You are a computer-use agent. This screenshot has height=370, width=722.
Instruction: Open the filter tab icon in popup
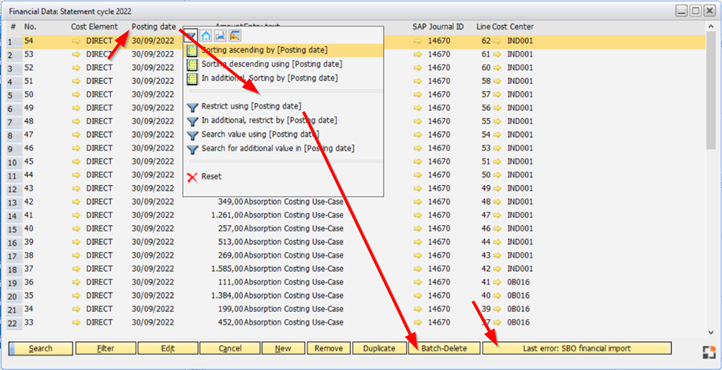[192, 35]
